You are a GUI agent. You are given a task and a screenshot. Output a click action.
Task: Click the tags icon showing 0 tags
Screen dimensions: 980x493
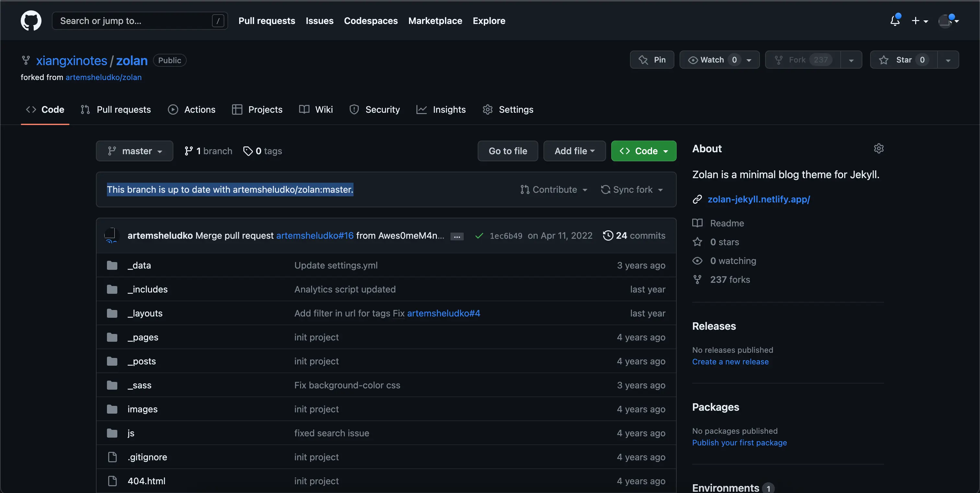[248, 151]
